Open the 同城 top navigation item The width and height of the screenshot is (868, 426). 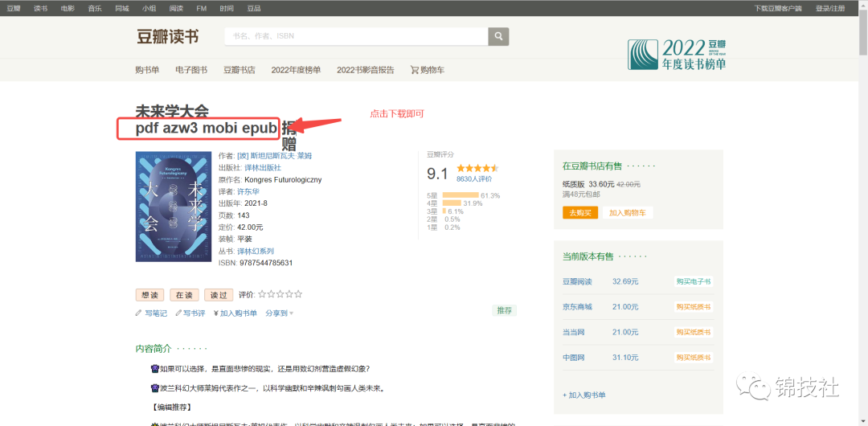click(122, 8)
